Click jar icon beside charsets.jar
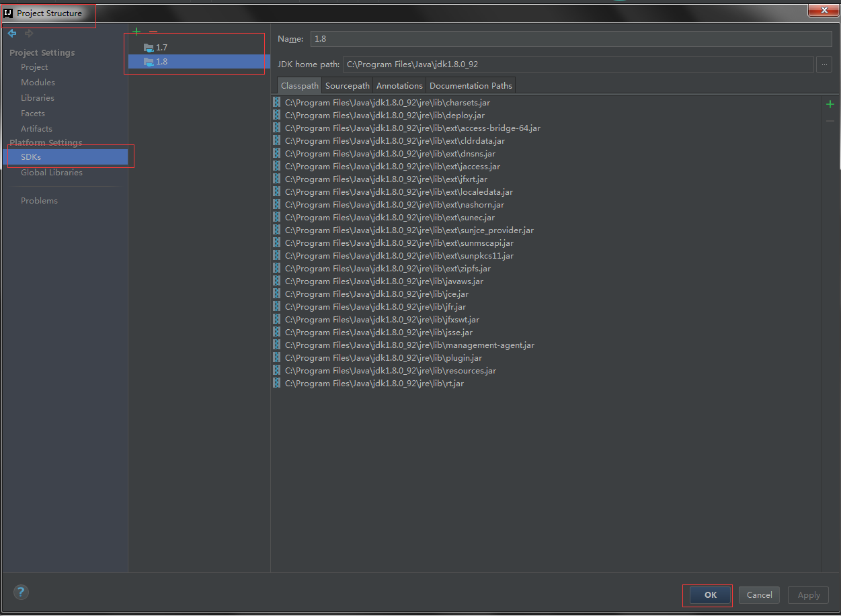 [x=276, y=103]
